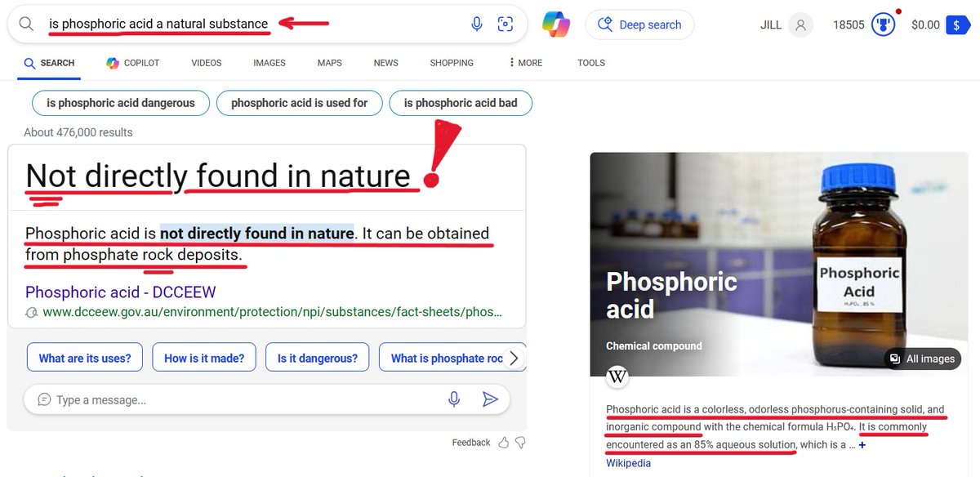Start voice search with microphone icon
Image resolution: width=980 pixels, height=477 pixels.
point(477,25)
